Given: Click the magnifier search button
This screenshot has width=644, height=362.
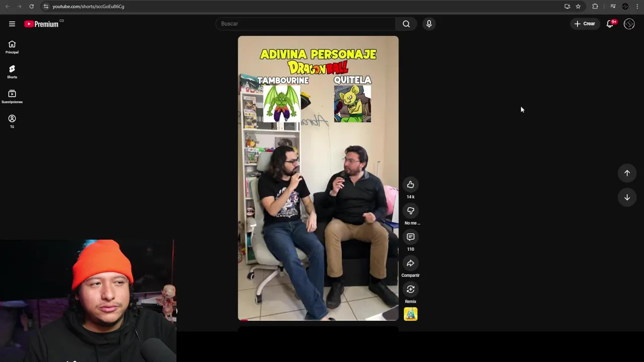Looking at the screenshot, I should point(406,24).
